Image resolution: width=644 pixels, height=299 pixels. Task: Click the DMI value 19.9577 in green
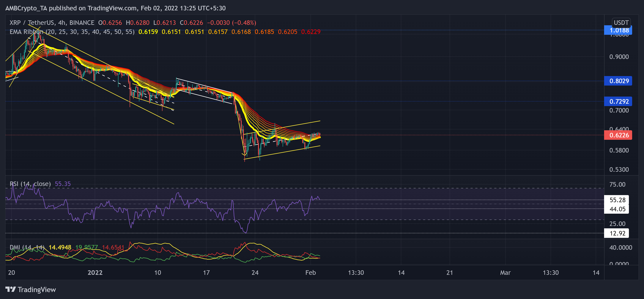point(87,247)
